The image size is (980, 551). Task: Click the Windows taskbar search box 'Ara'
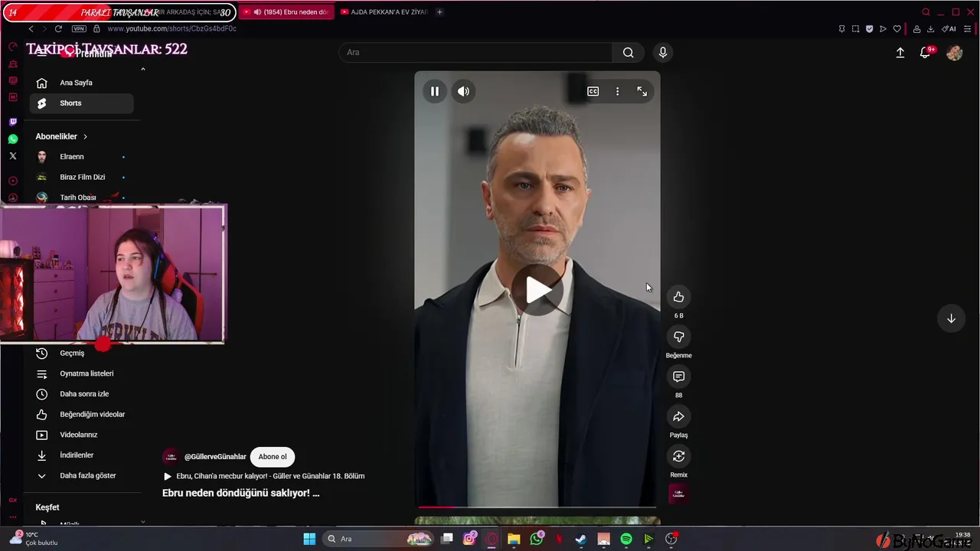[x=379, y=539]
